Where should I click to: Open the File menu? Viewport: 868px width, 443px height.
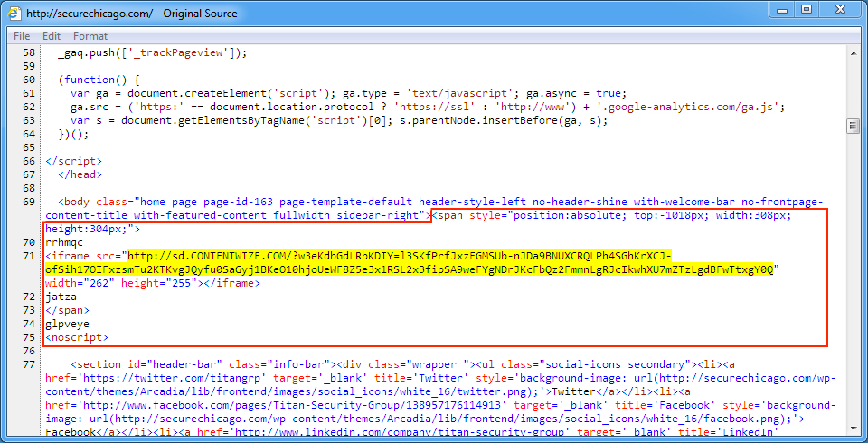point(22,36)
